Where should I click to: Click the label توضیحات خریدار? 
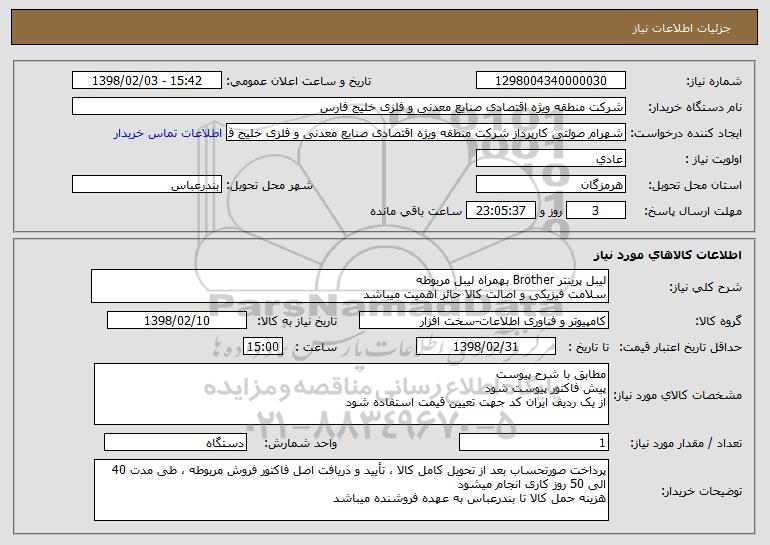point(701,491)
